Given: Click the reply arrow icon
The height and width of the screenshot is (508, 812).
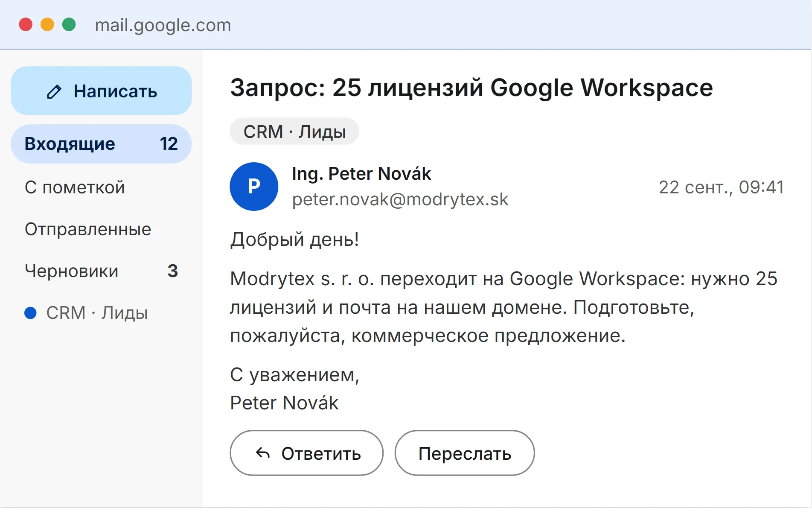Looking at the screenshot, I should pyautogui.click(x=263, y=453).
